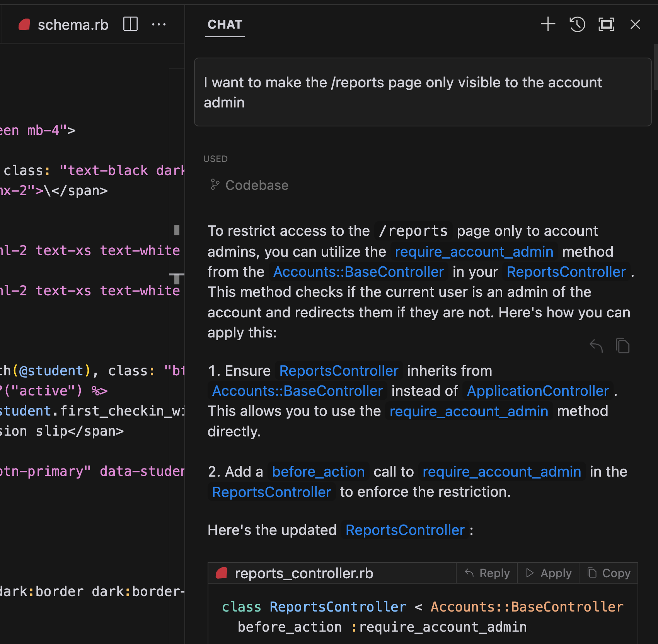Open ApplicationController symbol link
Image resolution: width=658 pixels, height=644 pixels.
(538, 391)
